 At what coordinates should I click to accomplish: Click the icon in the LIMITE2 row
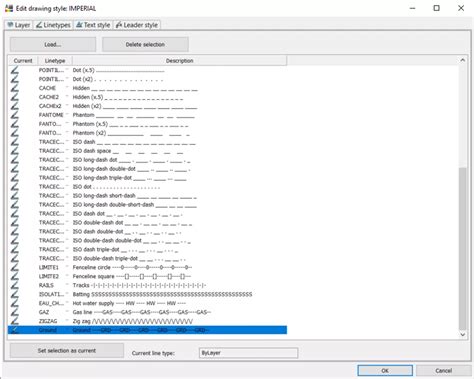click(14, 277)
